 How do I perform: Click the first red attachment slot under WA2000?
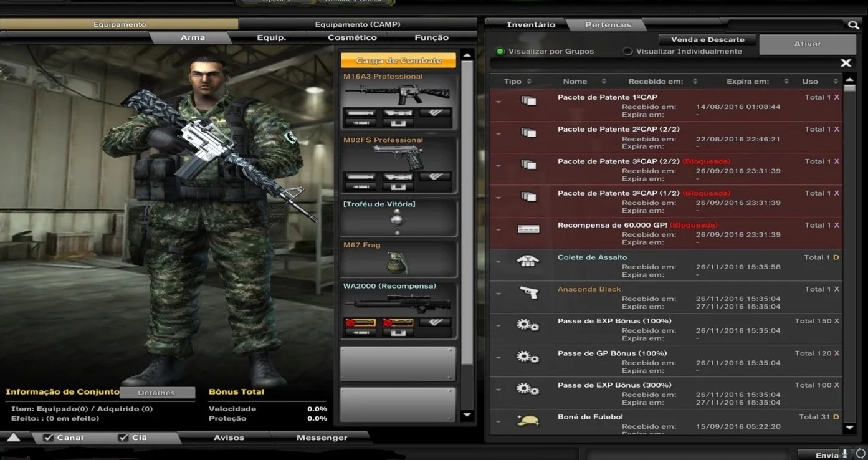pyautogui.click(x=360, y=322)
